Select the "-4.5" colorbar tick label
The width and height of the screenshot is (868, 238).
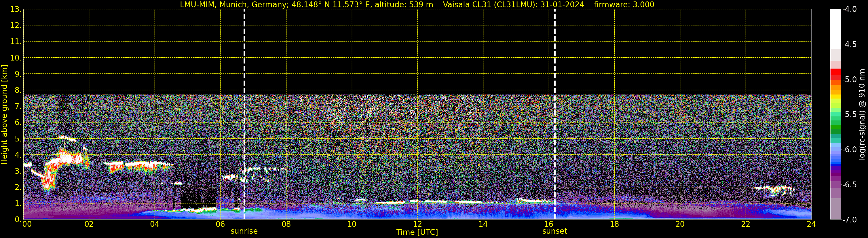[x=850, y=44]
